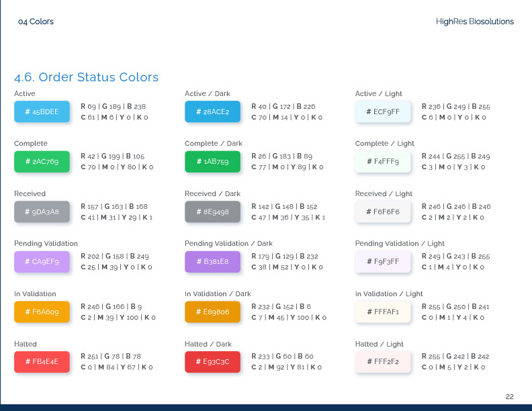
Task: Pick the Pending Validation / Light swatch #F9F3FF
Action: point(383,262)
